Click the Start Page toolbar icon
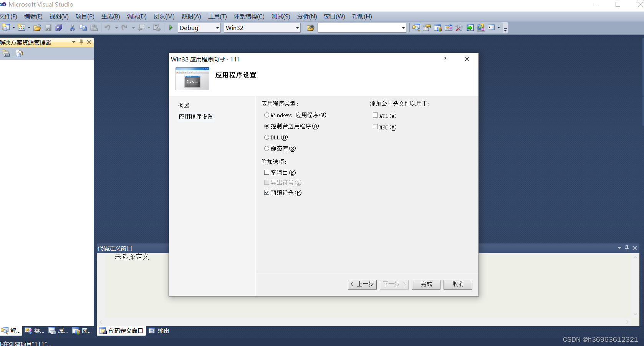 click(448, 28)
